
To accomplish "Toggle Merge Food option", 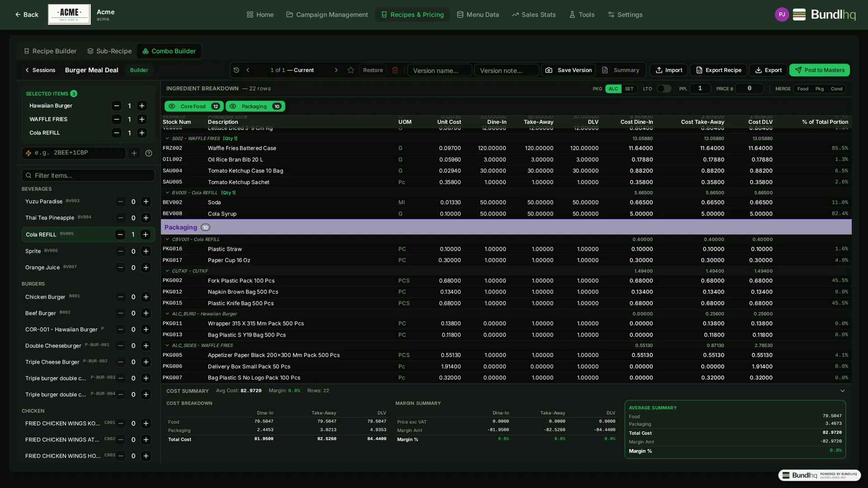I will tap(803, 89).
